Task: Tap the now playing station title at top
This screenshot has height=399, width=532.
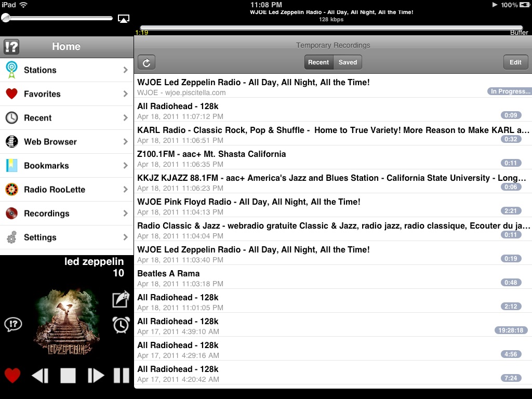Action: point(331,12)
